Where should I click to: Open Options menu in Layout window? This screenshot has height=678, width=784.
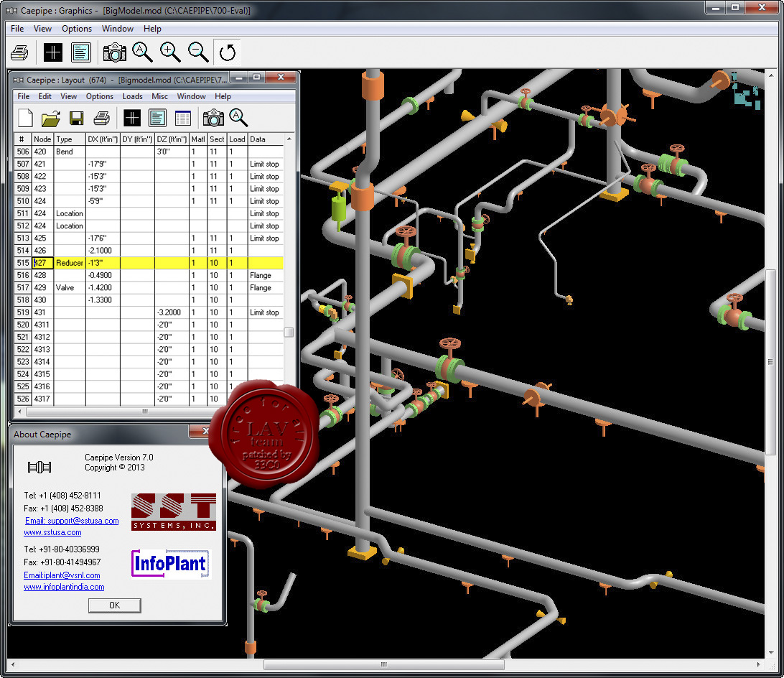100,96
